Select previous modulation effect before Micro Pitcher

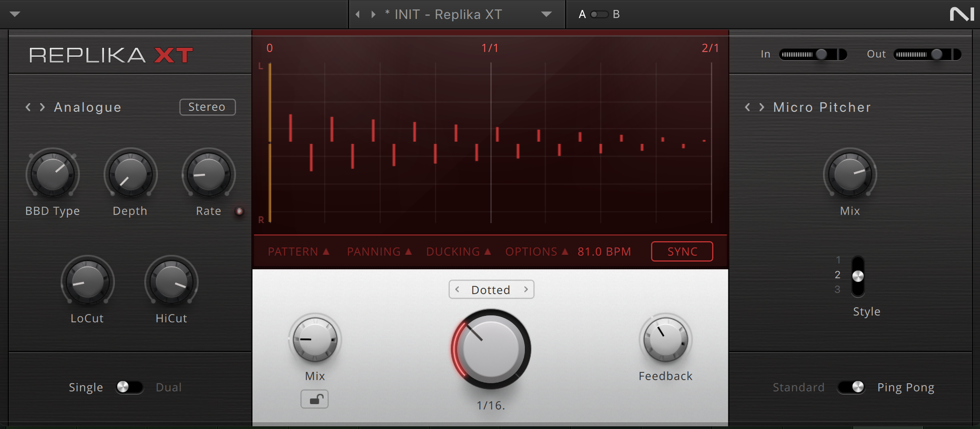747,107
